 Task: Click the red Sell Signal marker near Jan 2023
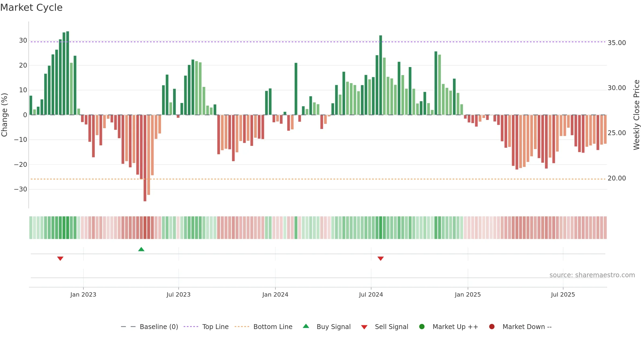tap(60, 258)
